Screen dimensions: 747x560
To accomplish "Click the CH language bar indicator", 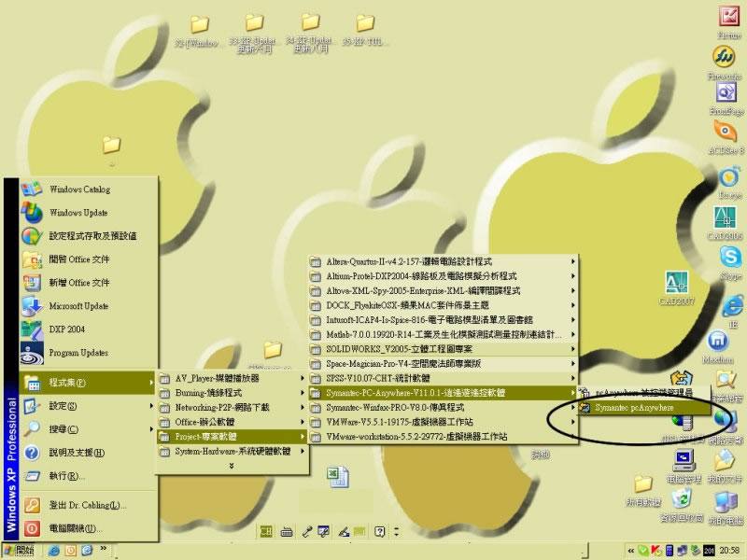I will 266,531.
